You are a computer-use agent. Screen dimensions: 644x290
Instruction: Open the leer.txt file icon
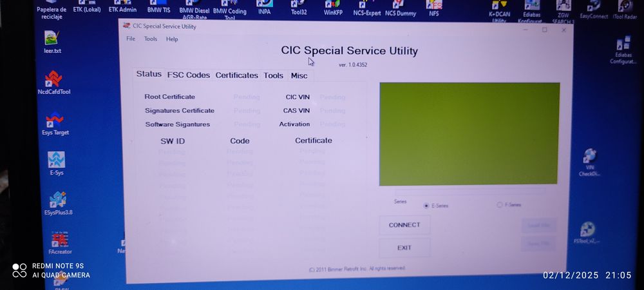pyautogui.click(x=53, y=42)
